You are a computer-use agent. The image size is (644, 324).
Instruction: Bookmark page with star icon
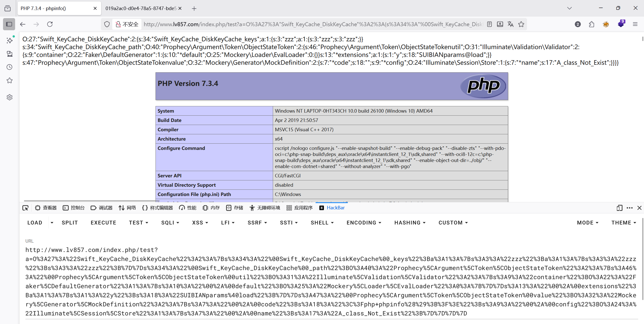tap(521, 24)
